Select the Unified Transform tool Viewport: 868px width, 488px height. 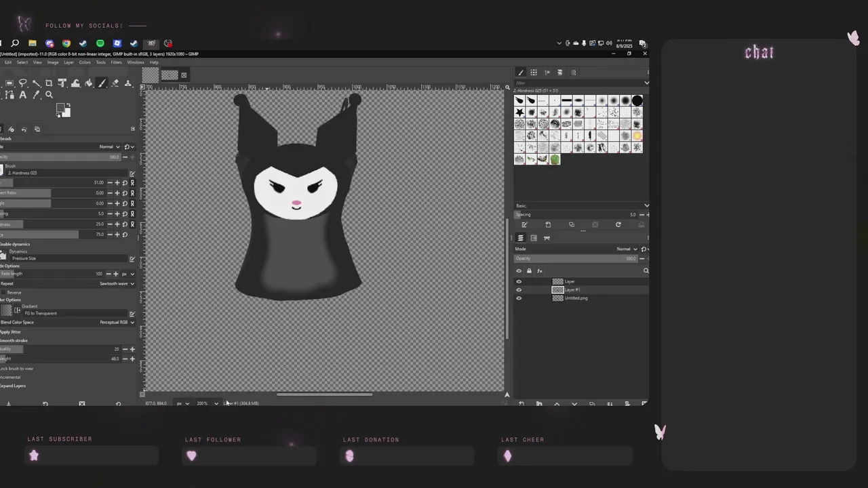(x=62, y=83)
